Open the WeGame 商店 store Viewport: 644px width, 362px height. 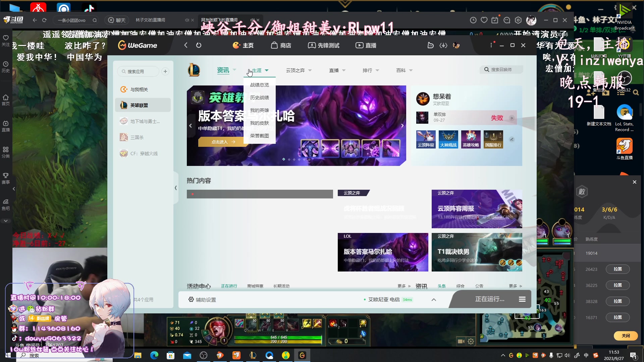[281, 45]
